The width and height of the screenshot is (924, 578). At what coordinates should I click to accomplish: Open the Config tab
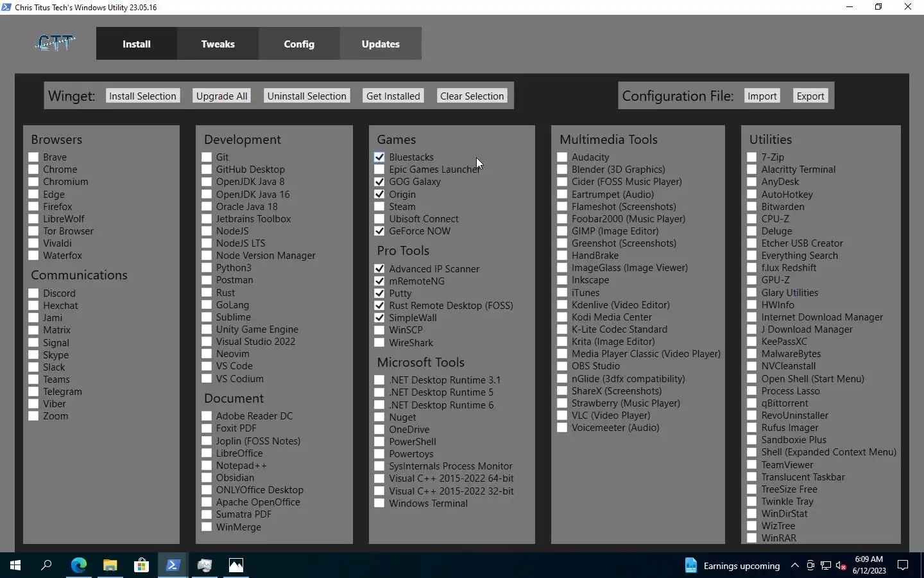click(299, 44)
